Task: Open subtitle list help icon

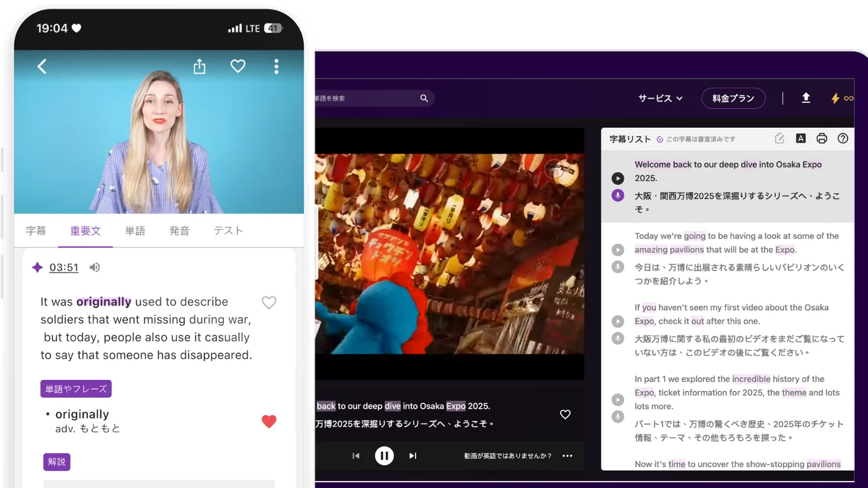Action: [x=843, y=139]
